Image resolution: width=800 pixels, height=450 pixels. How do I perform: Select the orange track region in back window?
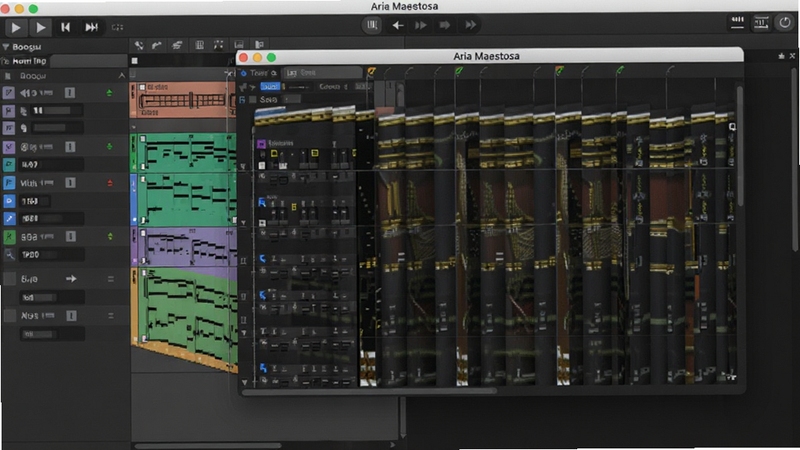tap(182, 100)
